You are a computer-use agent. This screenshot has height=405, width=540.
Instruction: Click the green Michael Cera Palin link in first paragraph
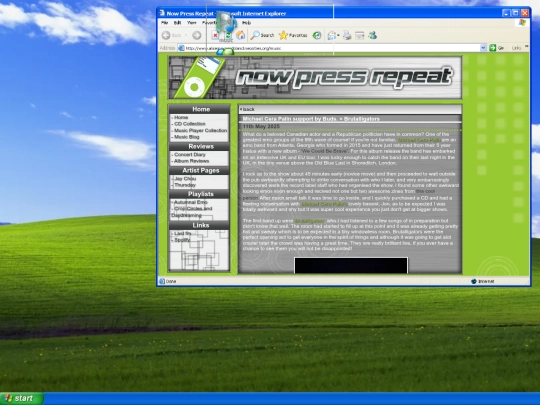pyautogui.click(x=419, y=140)
